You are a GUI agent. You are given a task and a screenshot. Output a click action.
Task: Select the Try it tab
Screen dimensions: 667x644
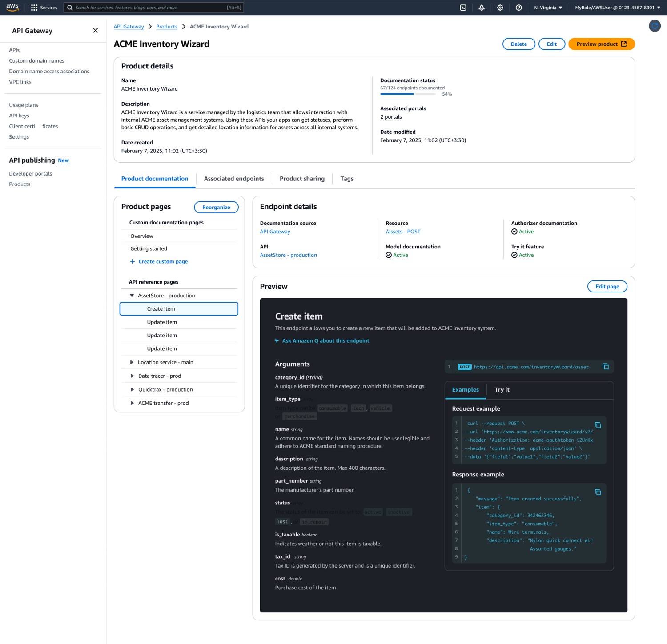pyautogui.click(x=502, y=390)
